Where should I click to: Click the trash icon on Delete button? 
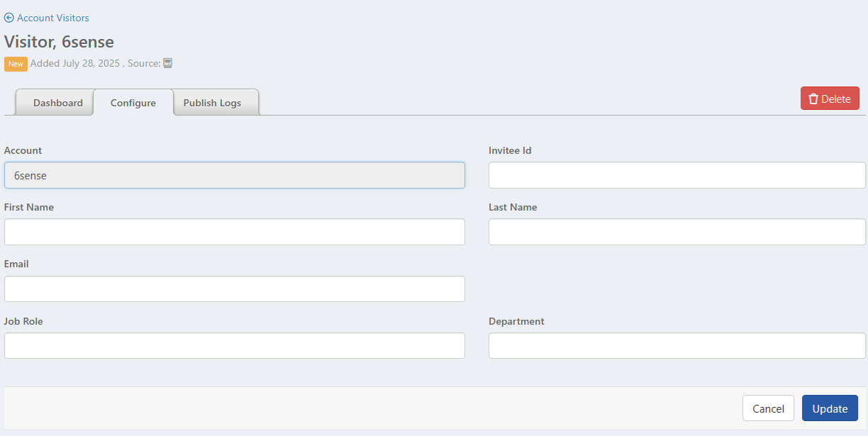click(x=813, y=99)
